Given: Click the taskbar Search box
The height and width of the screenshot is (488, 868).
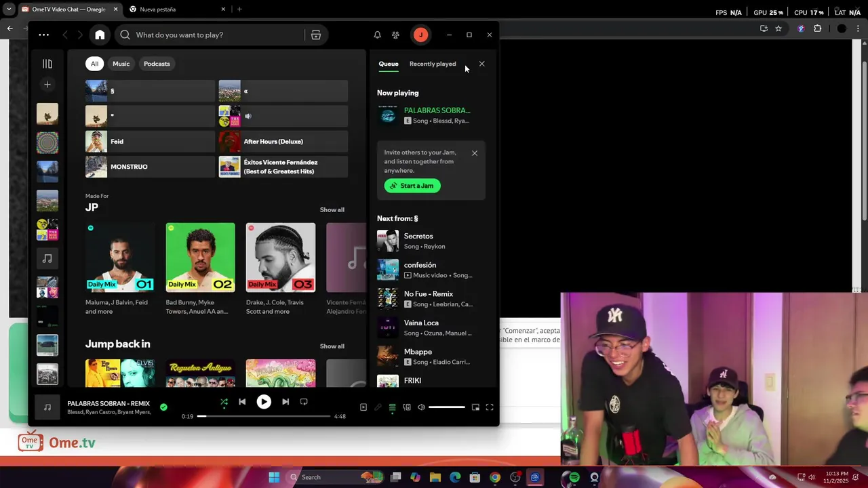Looking at the screenshot, I should (x=336, y=477).
